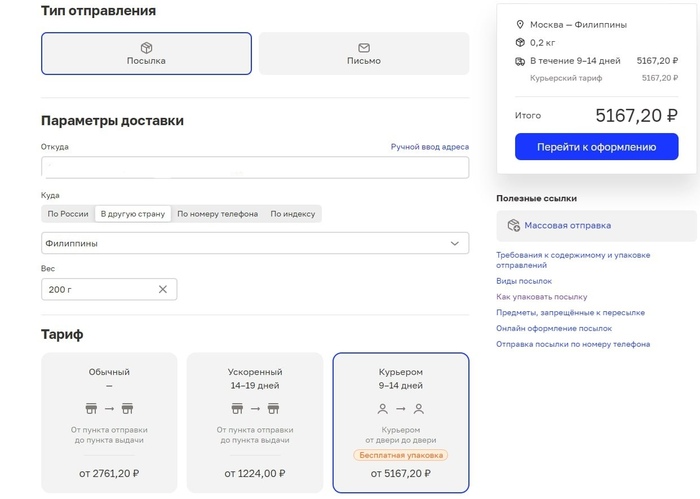This screenshot has width=700, height=499.
Task: Switch to По номеру телефона tab
Action: 217,214
